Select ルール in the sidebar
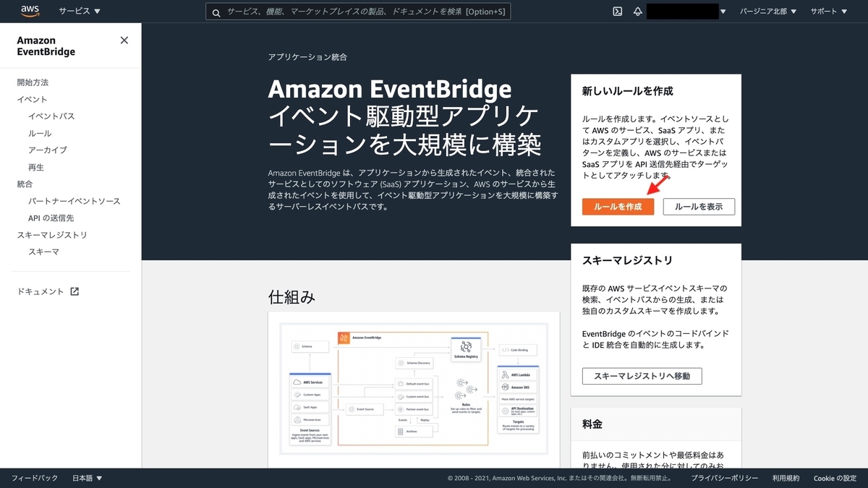 [x=40, y=134]
